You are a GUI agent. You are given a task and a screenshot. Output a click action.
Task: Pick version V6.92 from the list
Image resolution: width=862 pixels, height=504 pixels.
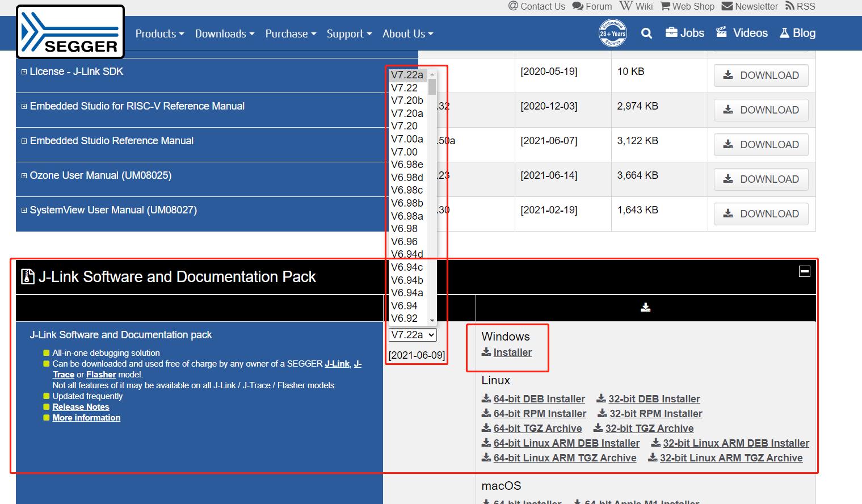pos(407,318)
